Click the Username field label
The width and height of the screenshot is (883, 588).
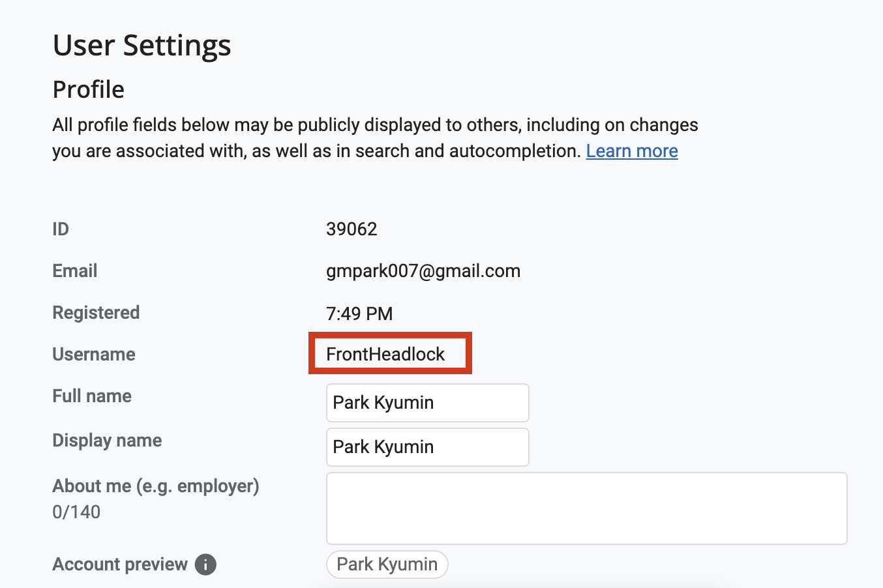94,355
